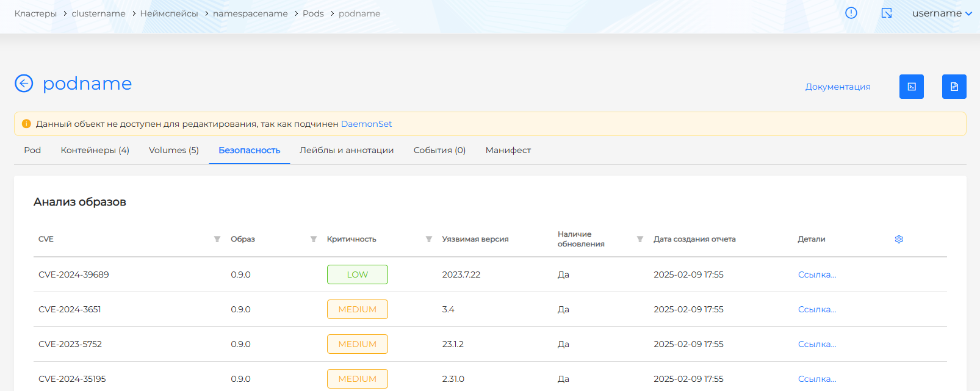Open the Документация link

[837, 87]
